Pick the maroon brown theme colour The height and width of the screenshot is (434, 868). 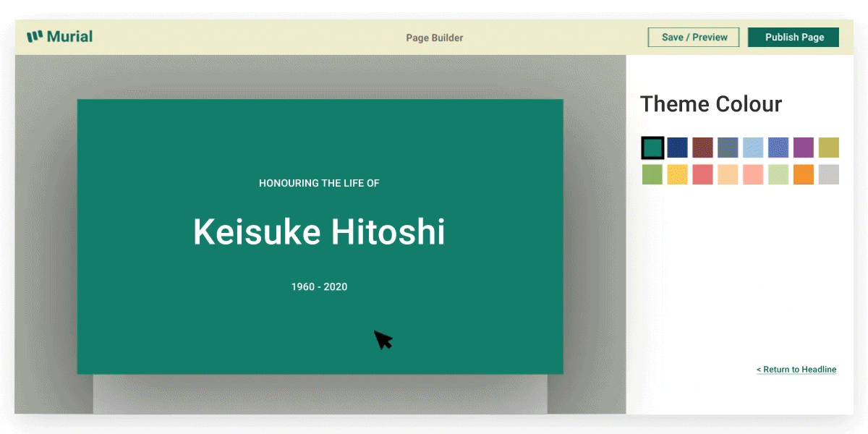coord(702,148)
